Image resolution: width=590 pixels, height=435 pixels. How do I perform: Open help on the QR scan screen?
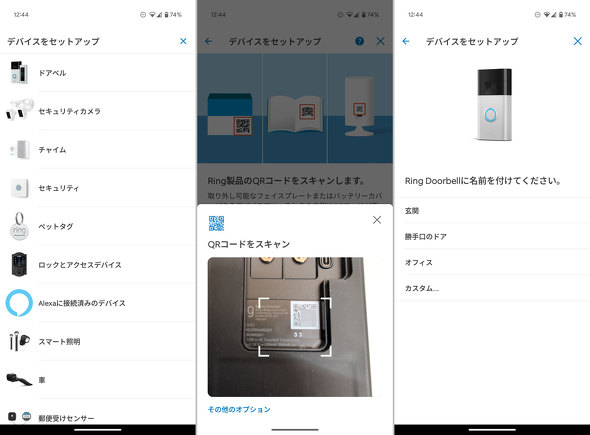click(359, 41)
